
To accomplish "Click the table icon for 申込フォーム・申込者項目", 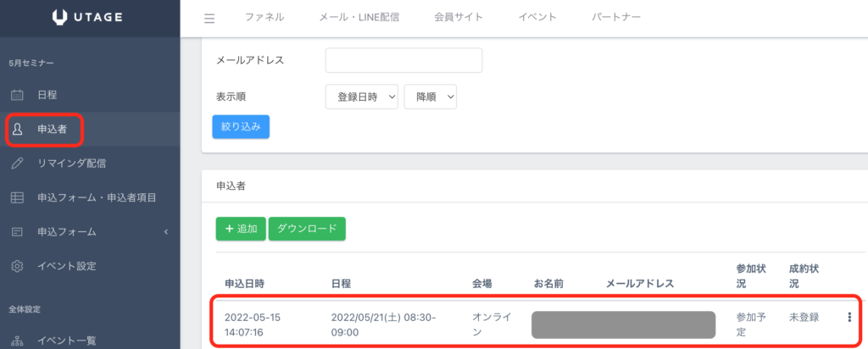I will pyautogui.click(x=17, y=197).
